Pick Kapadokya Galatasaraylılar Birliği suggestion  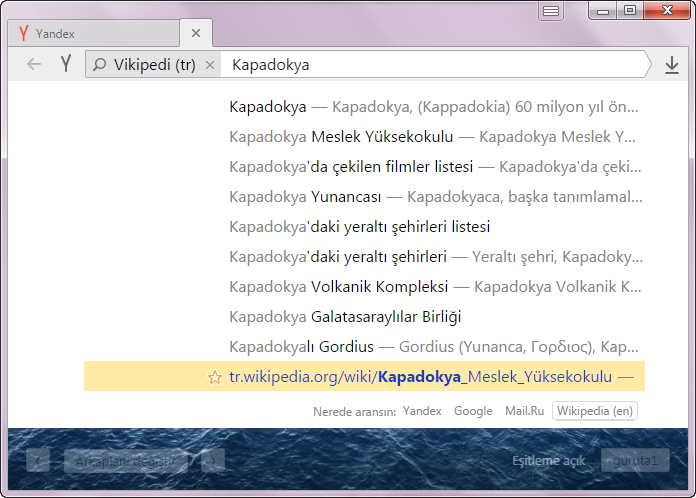coord(364,317)
